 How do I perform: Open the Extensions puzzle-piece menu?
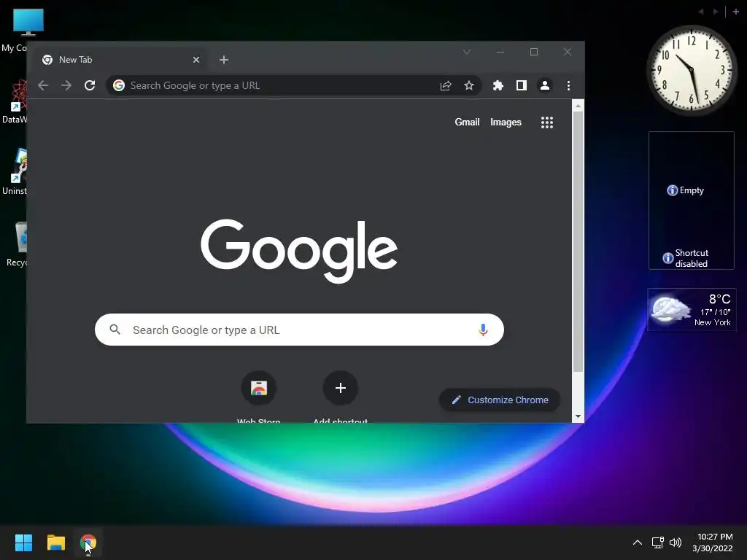coord(498,85)
